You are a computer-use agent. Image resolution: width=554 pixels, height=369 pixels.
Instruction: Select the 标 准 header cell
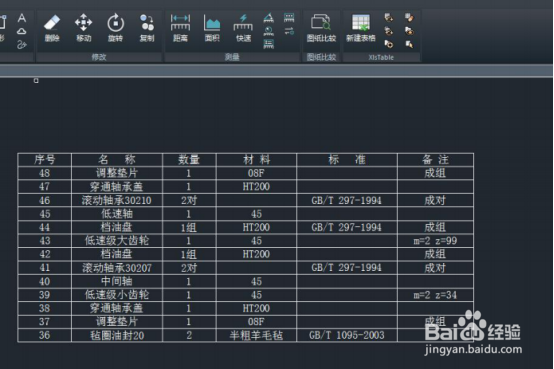click(347, 160)
